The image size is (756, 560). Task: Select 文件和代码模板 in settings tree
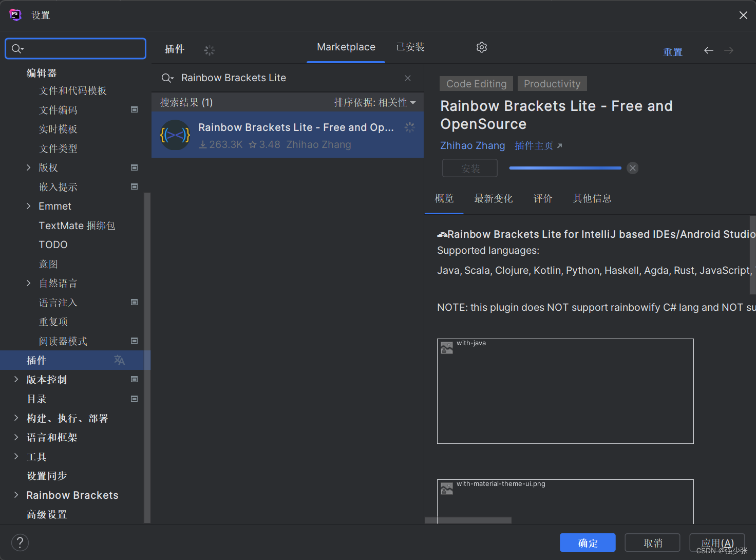[72, 90]
